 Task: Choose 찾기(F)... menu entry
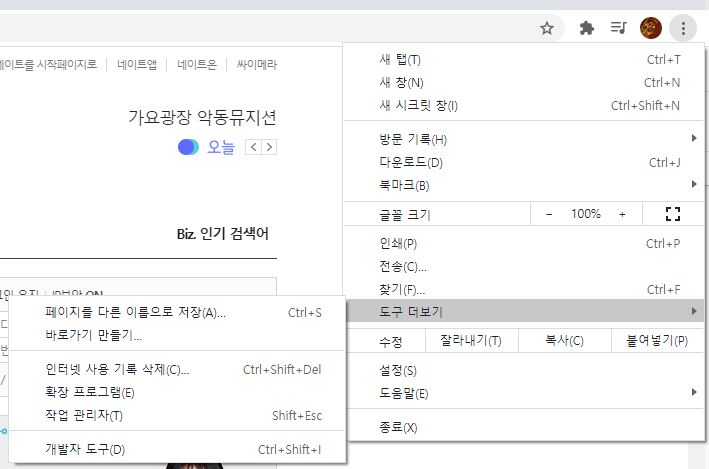click(x=524, y=289)
